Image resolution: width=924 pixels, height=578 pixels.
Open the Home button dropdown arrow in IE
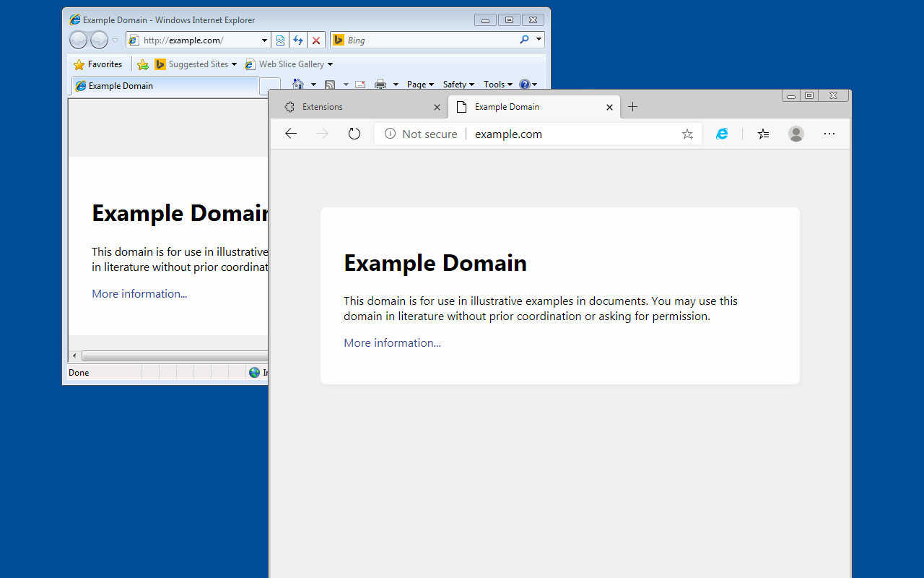coord(313,85)
